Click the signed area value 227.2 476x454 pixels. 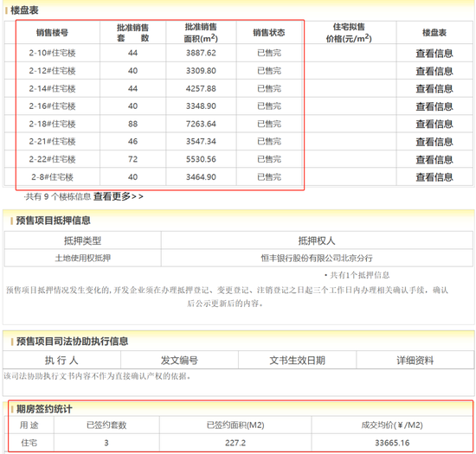[x=235, y=443]
